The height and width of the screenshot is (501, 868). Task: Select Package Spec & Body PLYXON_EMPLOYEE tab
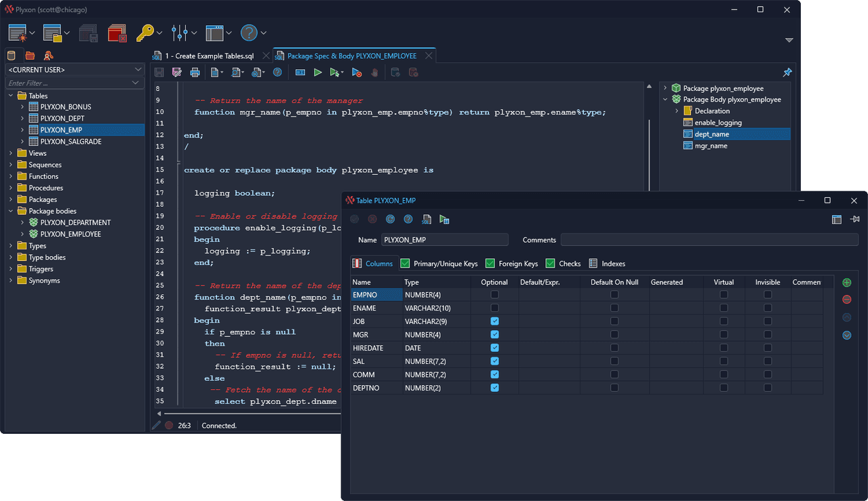(x=354, y=56)
